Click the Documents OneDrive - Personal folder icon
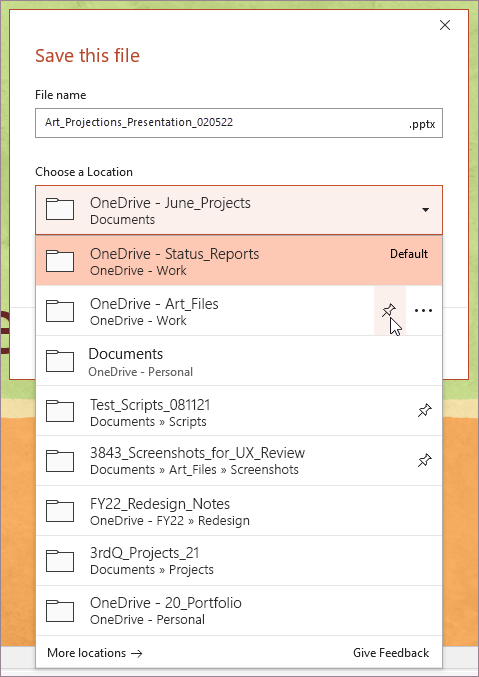479x677 pixels. [60, 361]
